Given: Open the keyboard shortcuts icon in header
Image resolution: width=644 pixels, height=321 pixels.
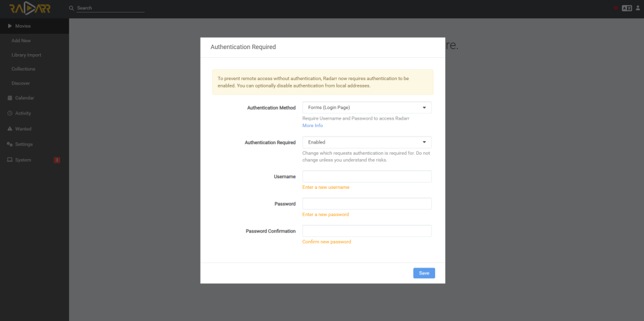Looking at the screenshot, I should coord(626,8).
